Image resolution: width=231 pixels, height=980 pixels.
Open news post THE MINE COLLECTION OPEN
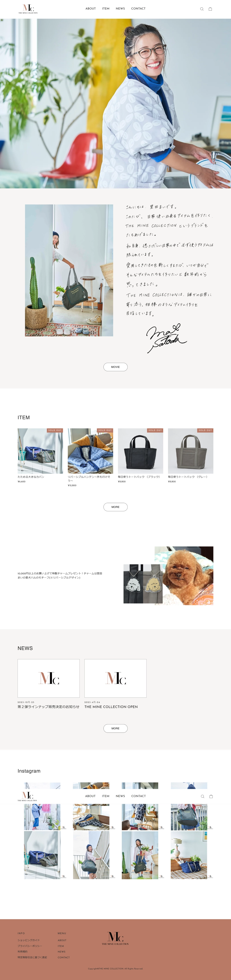pyautogui.click(x=115, y=684)
